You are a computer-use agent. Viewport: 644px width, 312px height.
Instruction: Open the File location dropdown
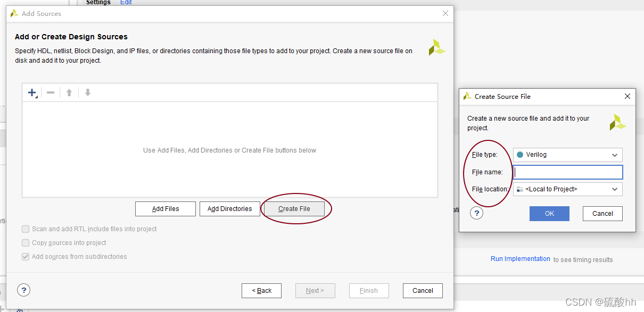[x=568, y=189]
